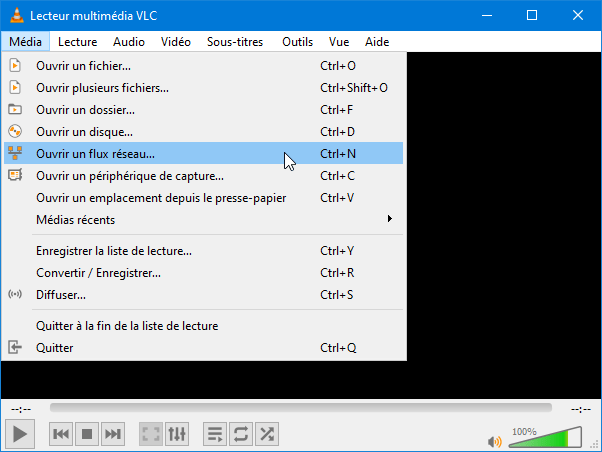Click the broadcast icon beside Diffuser
The height and width of the screenshot is (452, 602).
[15, 295]
